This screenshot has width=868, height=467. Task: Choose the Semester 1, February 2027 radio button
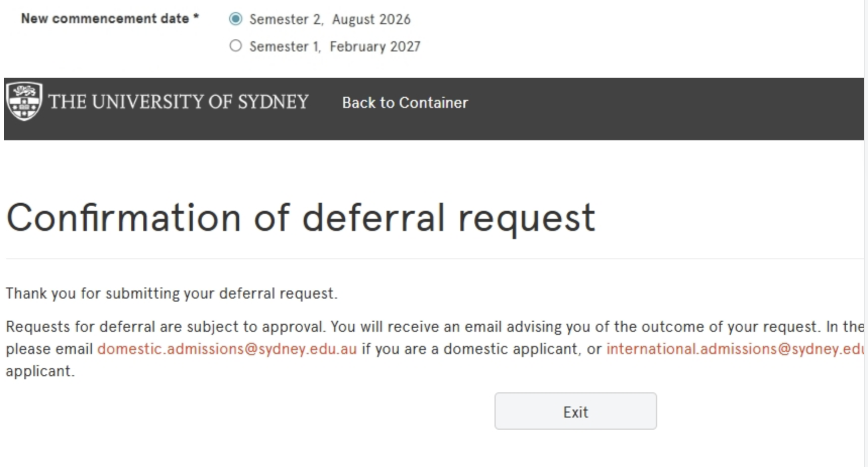point(236,46)
